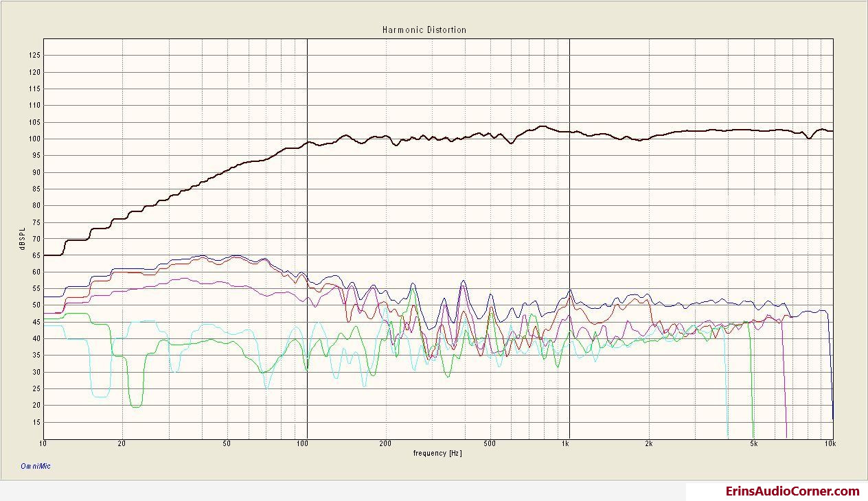Click the 20 frequency axis tick label

coord(122,444)
